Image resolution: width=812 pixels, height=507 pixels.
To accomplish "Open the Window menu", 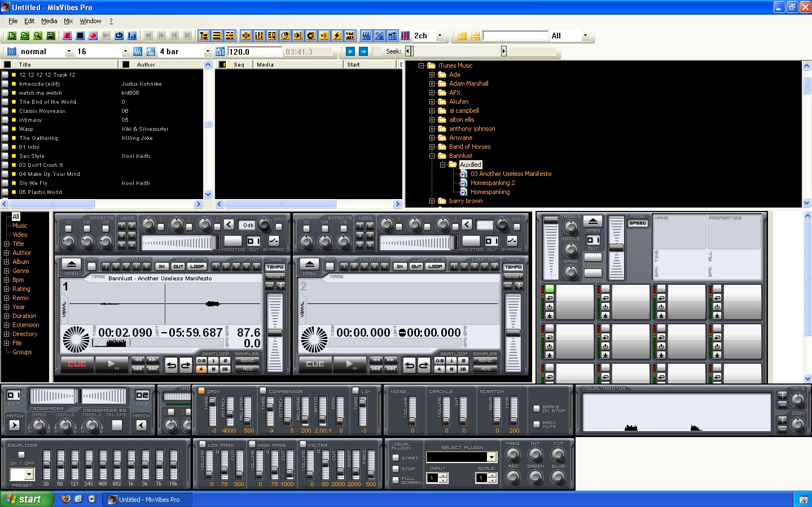I will [x=90, y=21].
